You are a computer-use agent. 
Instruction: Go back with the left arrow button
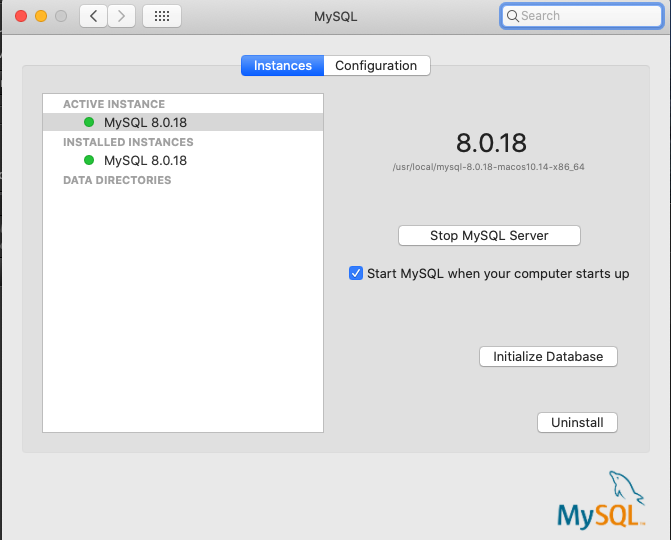pos(93,16)
